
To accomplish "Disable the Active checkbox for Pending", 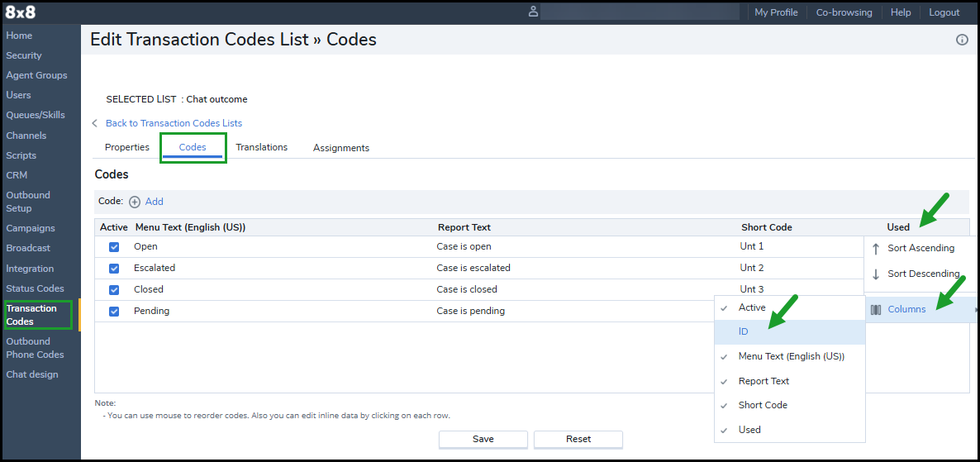I will (114, 312).
